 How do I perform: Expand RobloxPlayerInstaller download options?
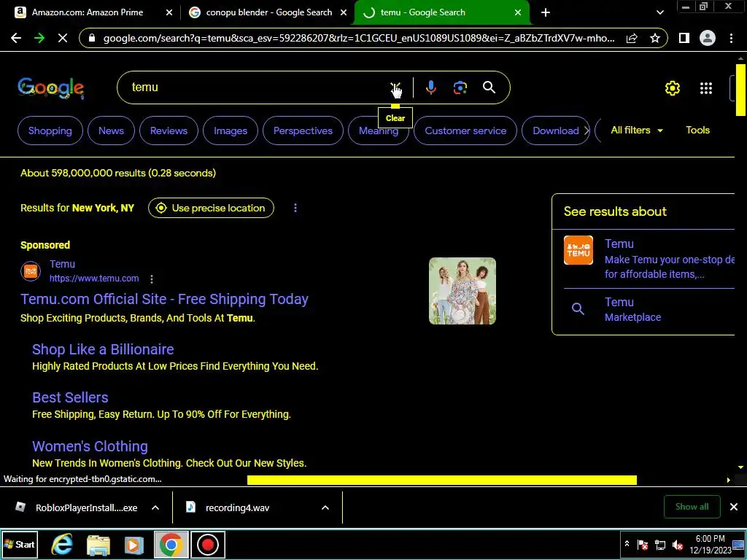pyautogui.click(x=155, y=507)
